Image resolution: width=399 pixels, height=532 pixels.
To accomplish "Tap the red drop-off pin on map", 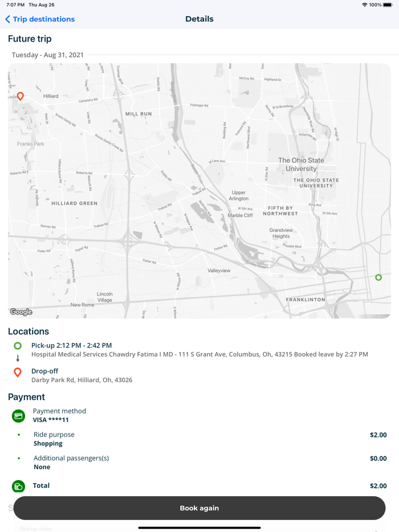I will pyautogui.click(x=21, y=96).
